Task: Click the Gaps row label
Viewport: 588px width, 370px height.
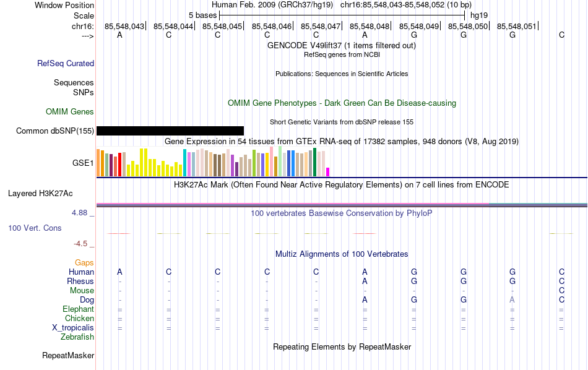Action: point(84,263)
